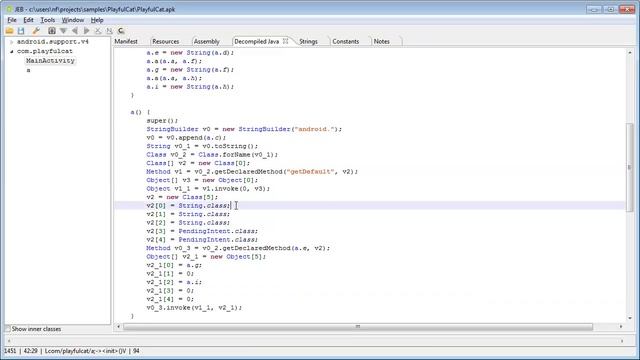
Task: Click scroll right arrow of code pane
Action: tap(621, 327)
